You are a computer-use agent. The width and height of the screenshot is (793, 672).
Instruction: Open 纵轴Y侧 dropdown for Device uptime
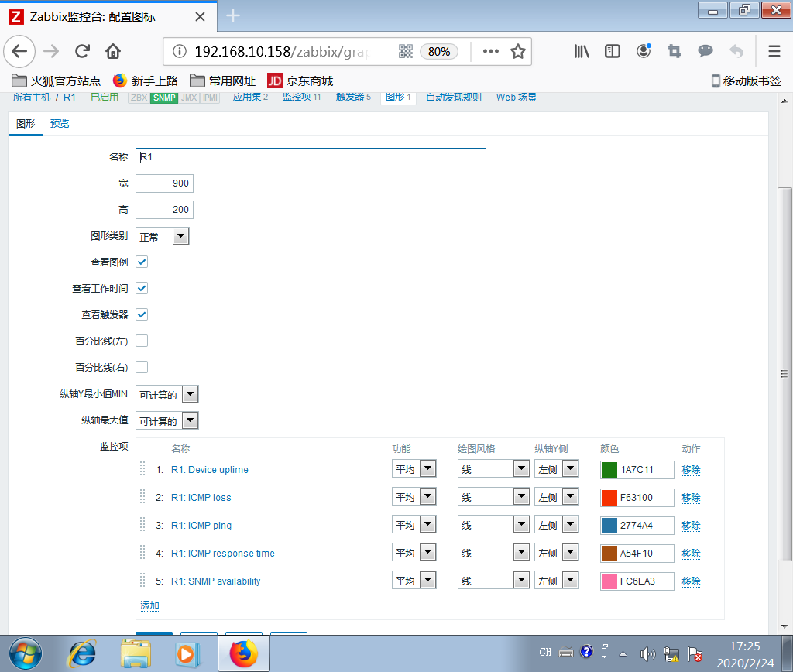[556, 468]
